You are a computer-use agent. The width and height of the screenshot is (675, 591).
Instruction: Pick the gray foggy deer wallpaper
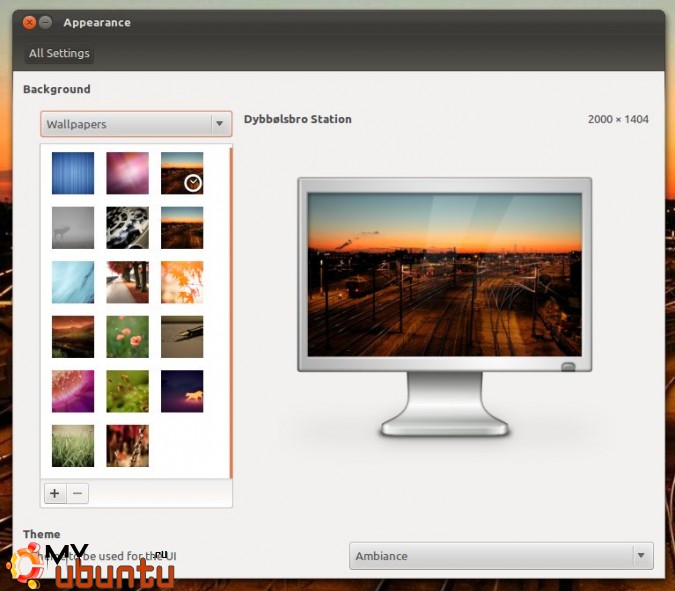pyautogui.click(x=73, y=228)
